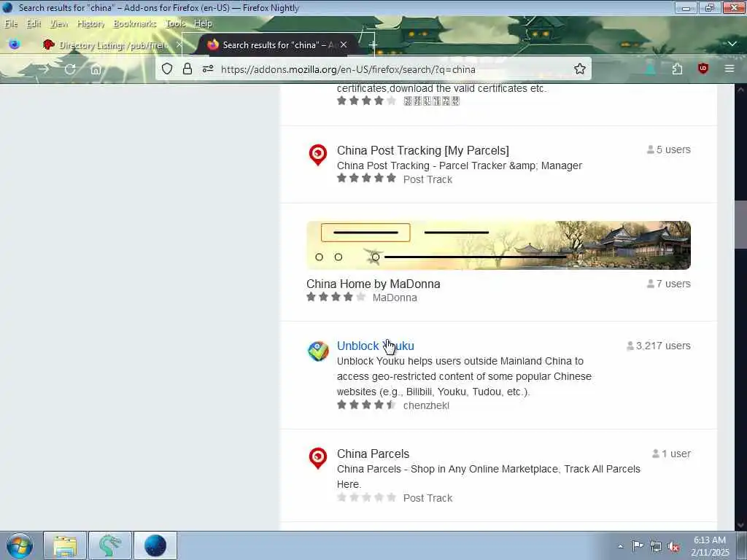
Task: Click author name chenzhekl
Action: coord(426,405)
